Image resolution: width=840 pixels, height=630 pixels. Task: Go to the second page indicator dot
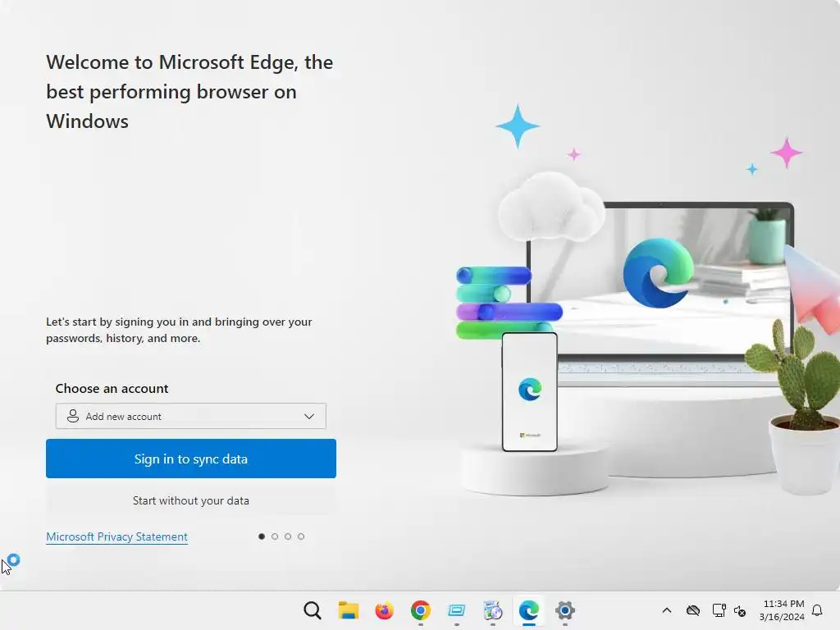pyautogui.click(x=275, y=536)
